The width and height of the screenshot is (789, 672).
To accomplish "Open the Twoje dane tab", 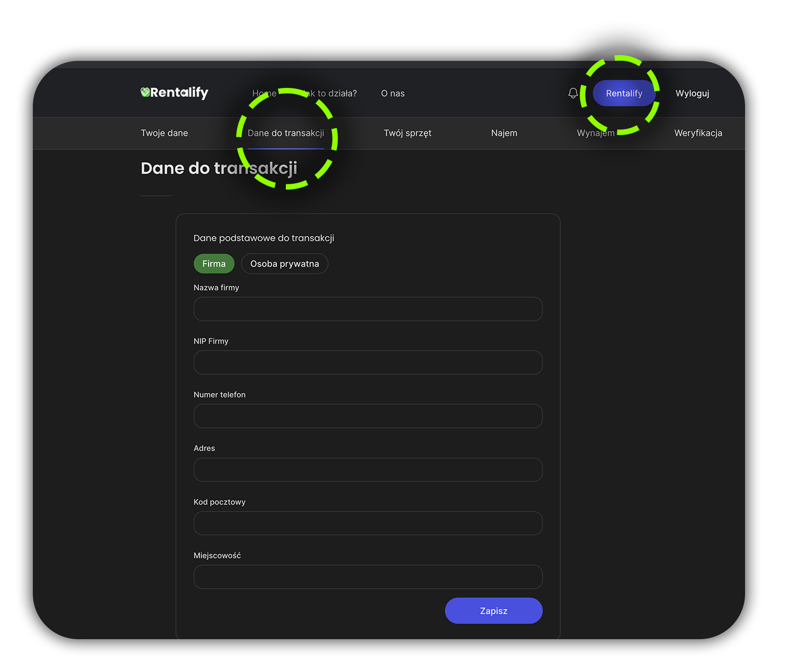I will pos(164,133).
